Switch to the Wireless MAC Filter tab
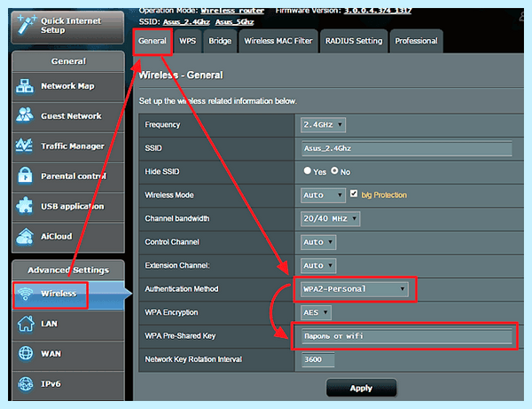Image resolution: width=532 pixels, height=409 pixels. pos(278,42)
